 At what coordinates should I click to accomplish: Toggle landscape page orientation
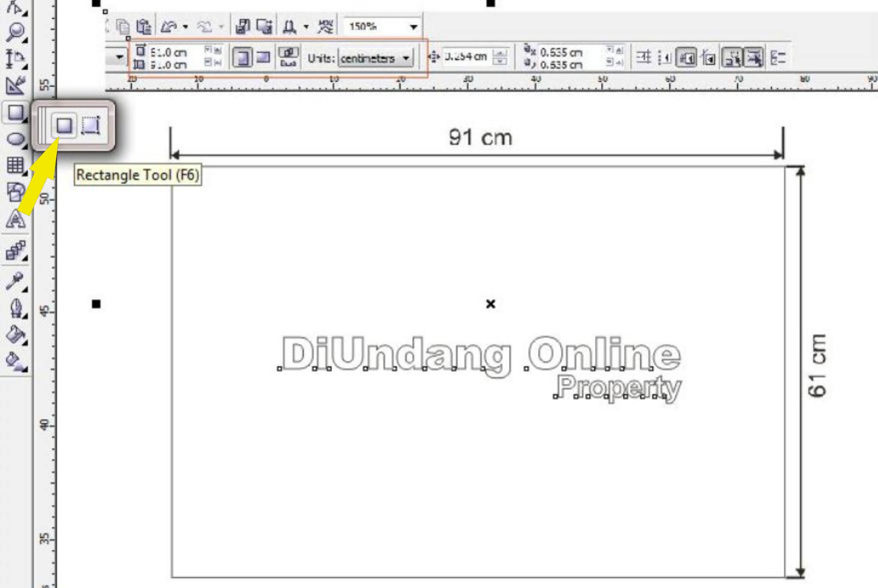pyautogui.click(x=263, y=57)
